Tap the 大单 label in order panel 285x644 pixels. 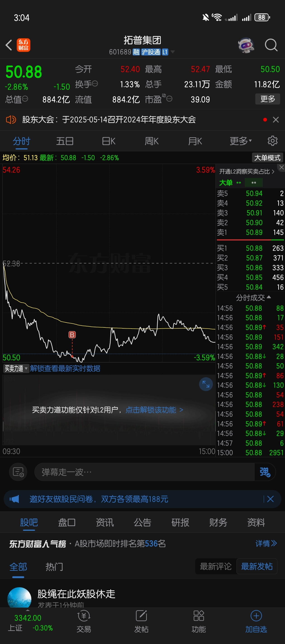226,183
